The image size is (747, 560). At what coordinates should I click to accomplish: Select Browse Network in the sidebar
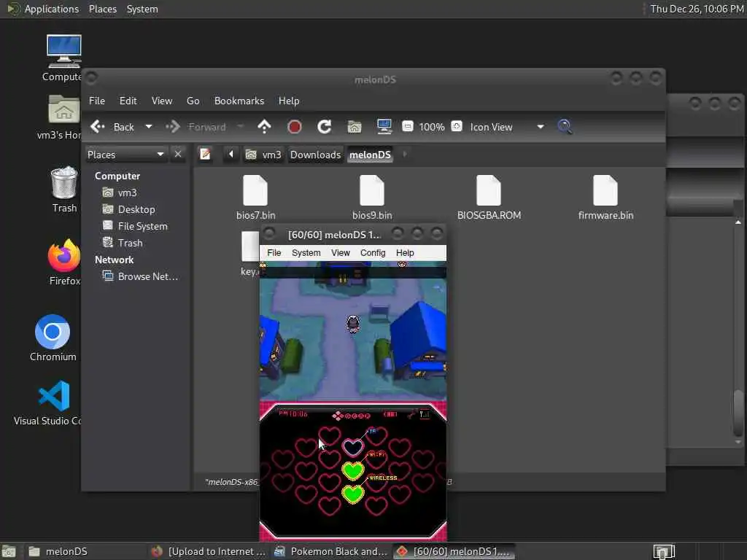[141, 276]
